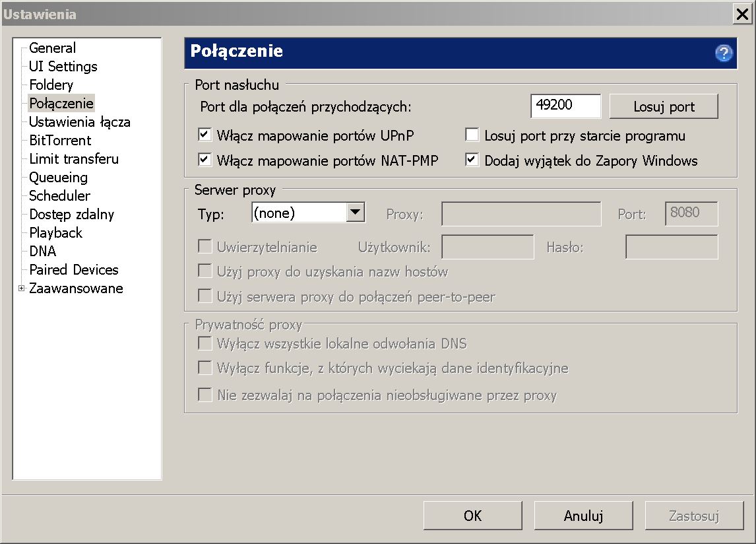This screenshot has height=544, width=756.
Task: Check 'Nie zezwalaj na połączenia nieobsługiwane przez proxy'
Action: [205, 395]
